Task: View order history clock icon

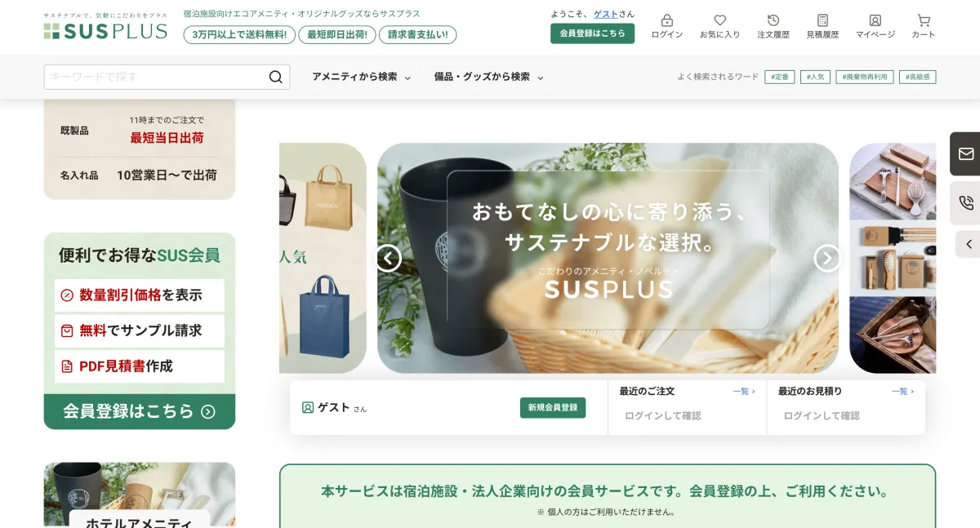Action: click(773, 20)
